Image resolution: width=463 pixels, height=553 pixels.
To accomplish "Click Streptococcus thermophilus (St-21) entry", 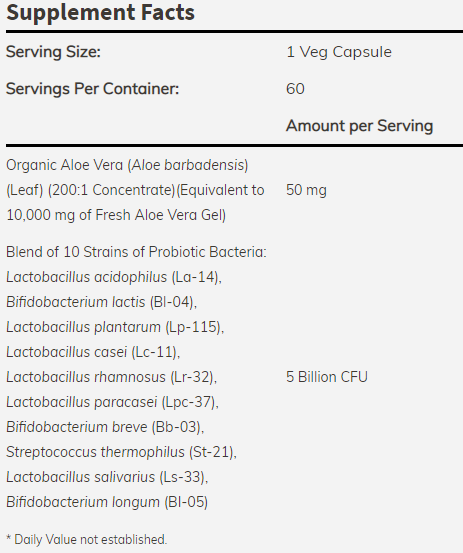I will pyautogui.click(x=121, y=452).
